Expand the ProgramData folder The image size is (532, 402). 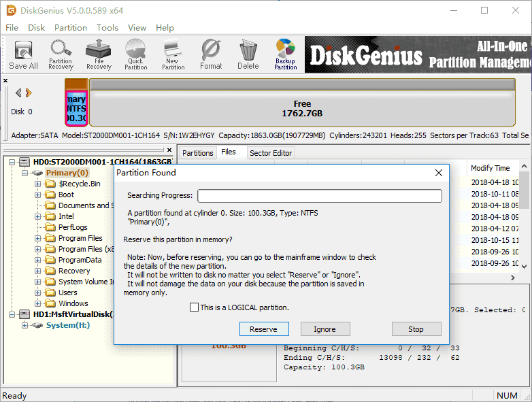tap(37, 260)
